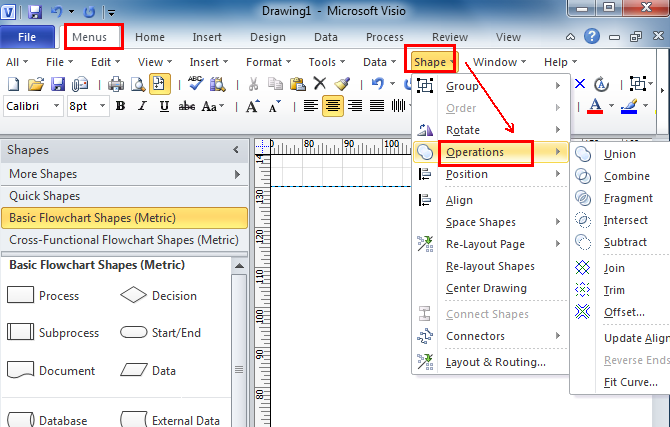This screenshot has height=427, width=670.
Task: Click the Cut scissors icon
Action: coord(253,84)
